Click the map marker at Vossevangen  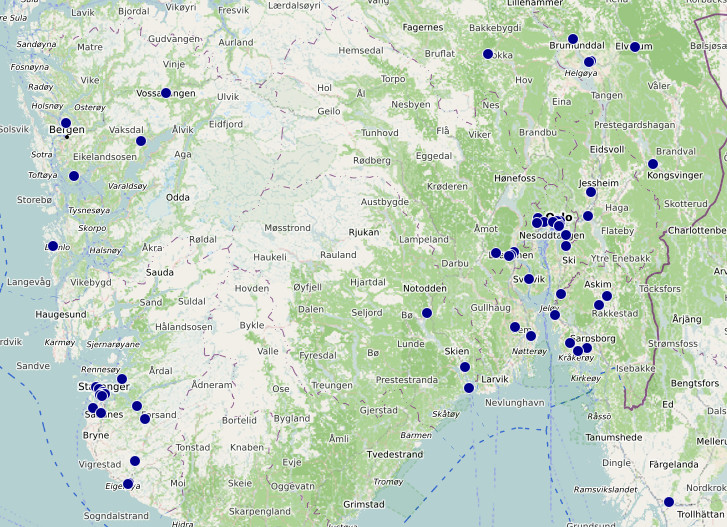166,93
